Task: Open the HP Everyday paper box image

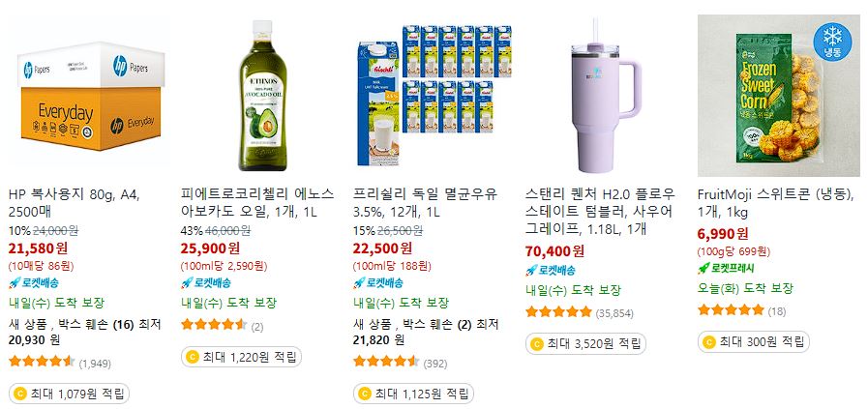Action: coord(90,96)
